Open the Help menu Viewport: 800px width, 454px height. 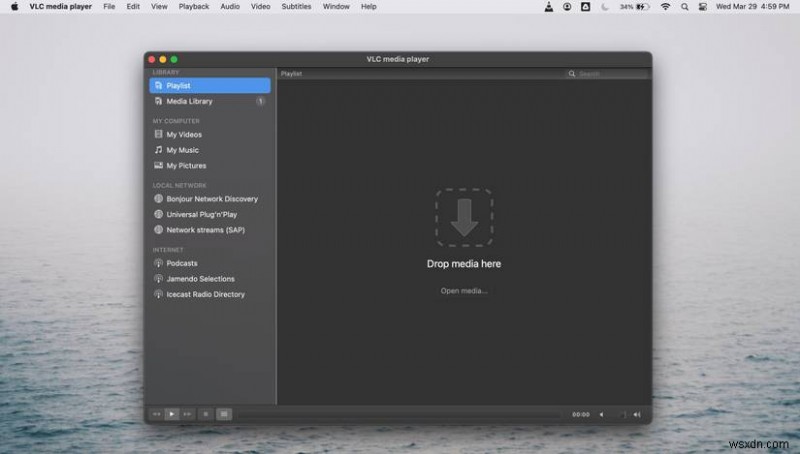coord(369,7)
